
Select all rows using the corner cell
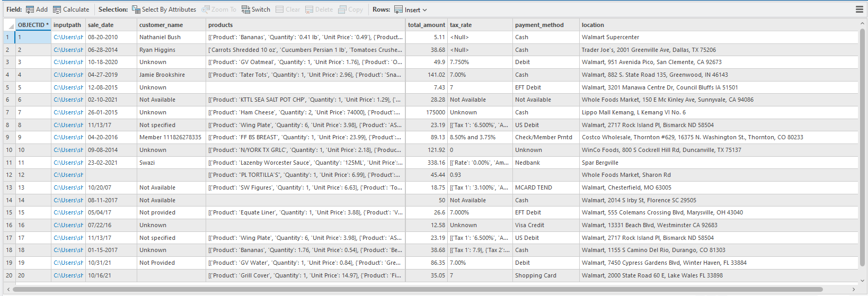(x=10, y=25)
